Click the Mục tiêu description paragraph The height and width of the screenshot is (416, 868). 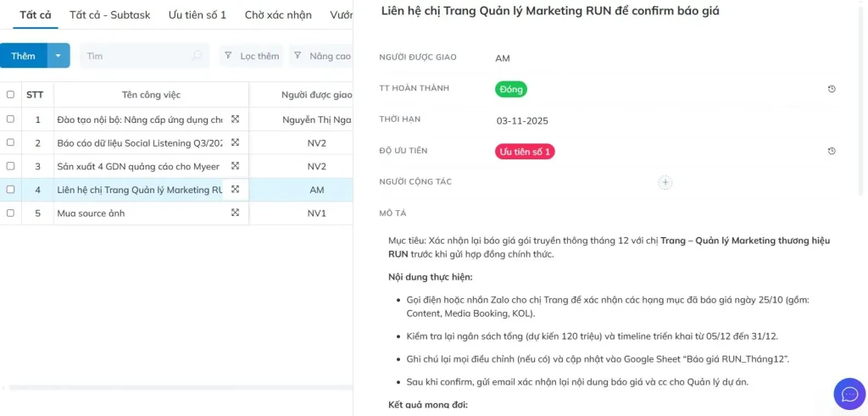point(609,247)
